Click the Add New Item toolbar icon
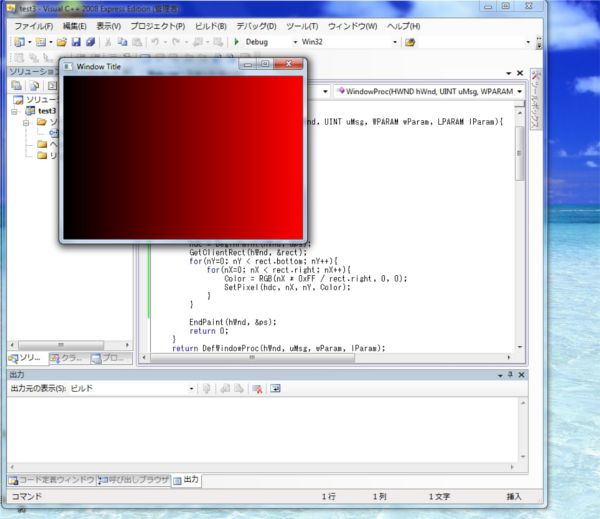This screenshot has height=519, width=600. pos(41,42)
